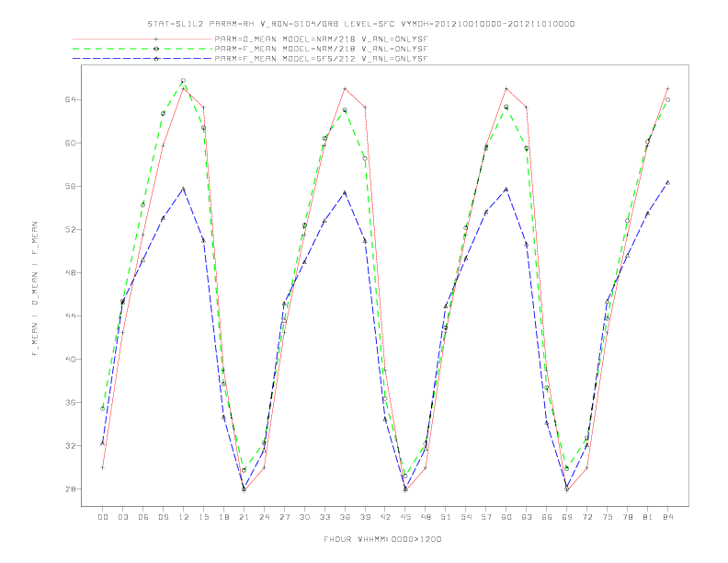Click x-axis tick label 12
The width and height of the screenshot is (728, 563).
tap(184, 517)
